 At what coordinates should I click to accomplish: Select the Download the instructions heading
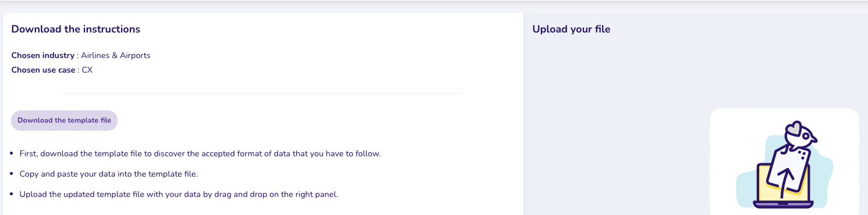(x=76, y=29)
